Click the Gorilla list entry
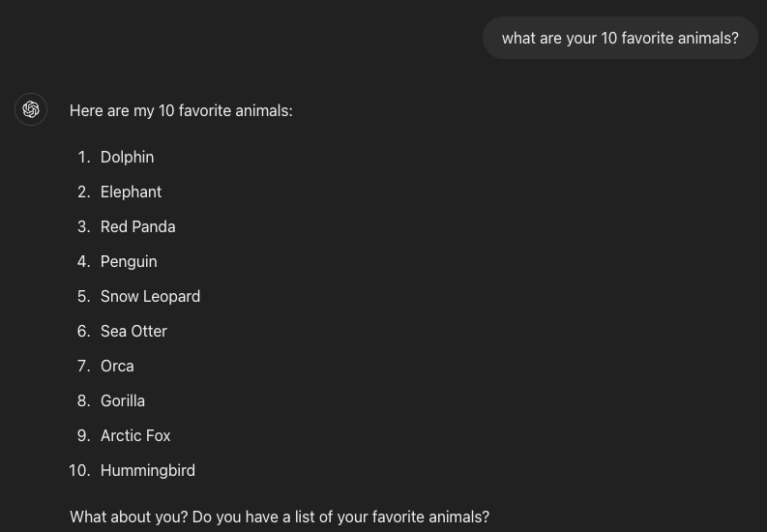The width and height of the screenshot is (767, 532). coord(123,400)
